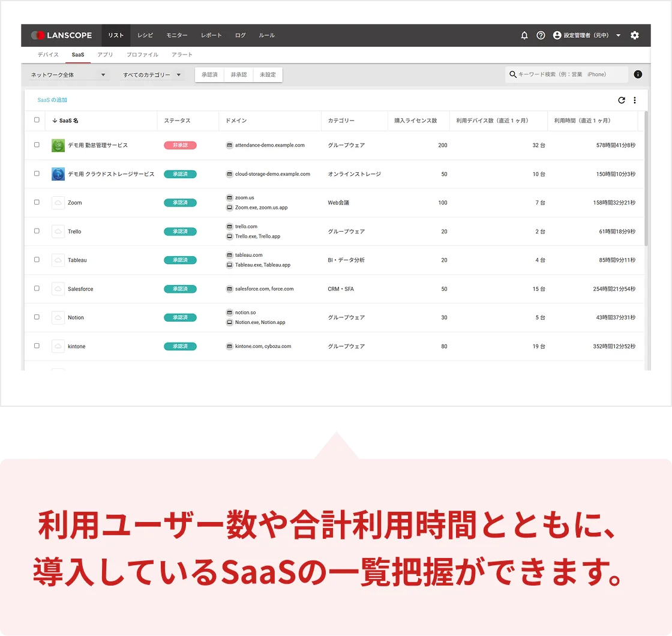Click the sort arrow beside SaaS 名
Image resolution: width=672 pixels, height=636 pixels.
(x=55, y=121)
